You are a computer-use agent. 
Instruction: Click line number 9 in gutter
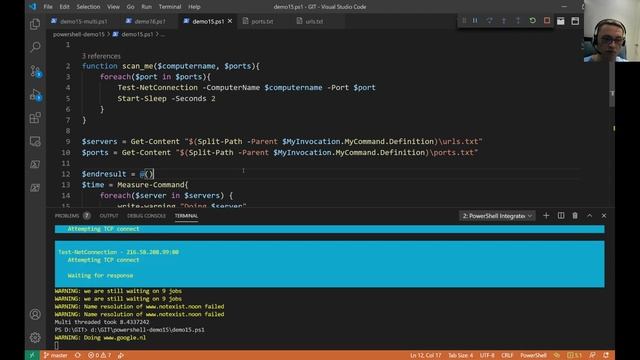pos(68,142)
